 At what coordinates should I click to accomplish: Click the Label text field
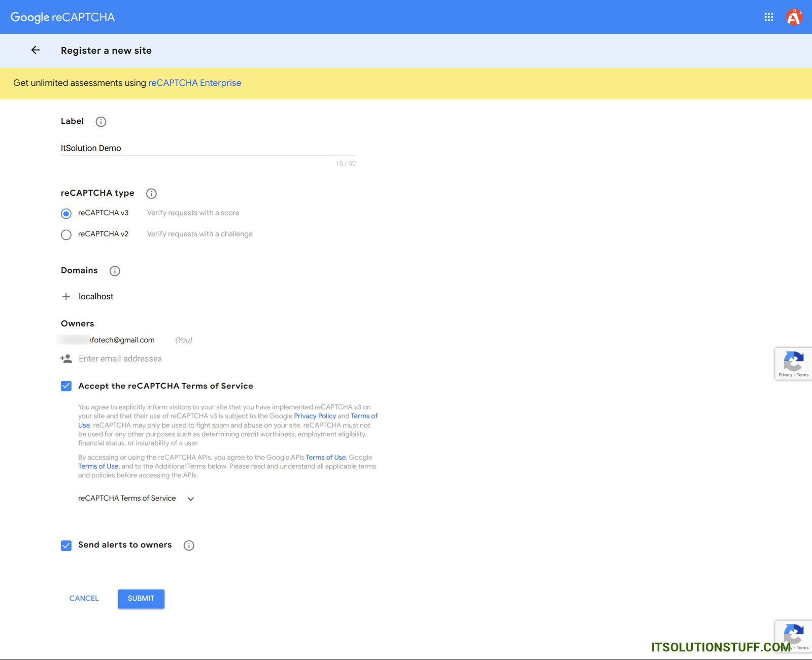coord(208,148)
